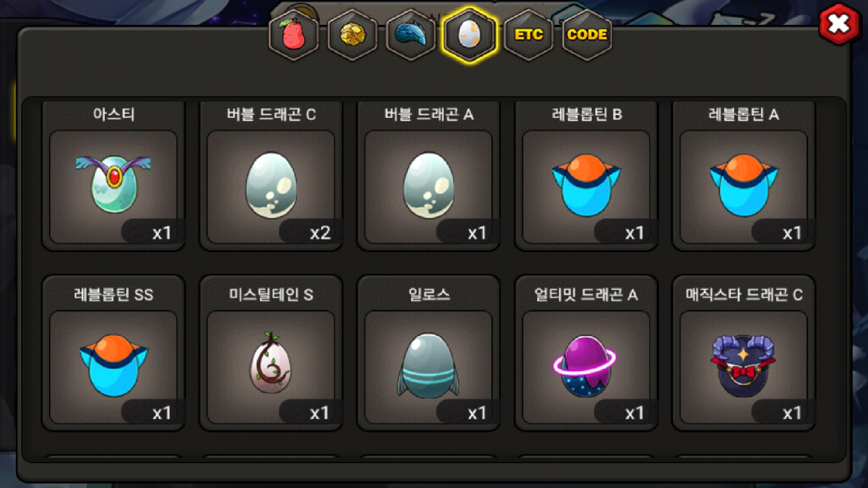
Task: Click the 레블롭틴 SS item name label
Action: (113, 295)
